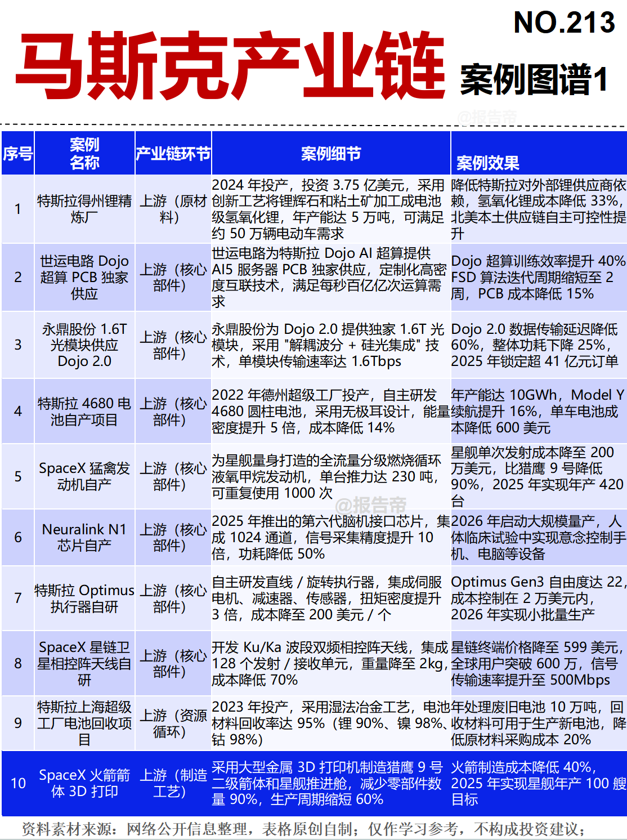Select the 特斯拉 Optimus 执行器自研 cell
Screen dimensions: 627x840
(84, 598)
